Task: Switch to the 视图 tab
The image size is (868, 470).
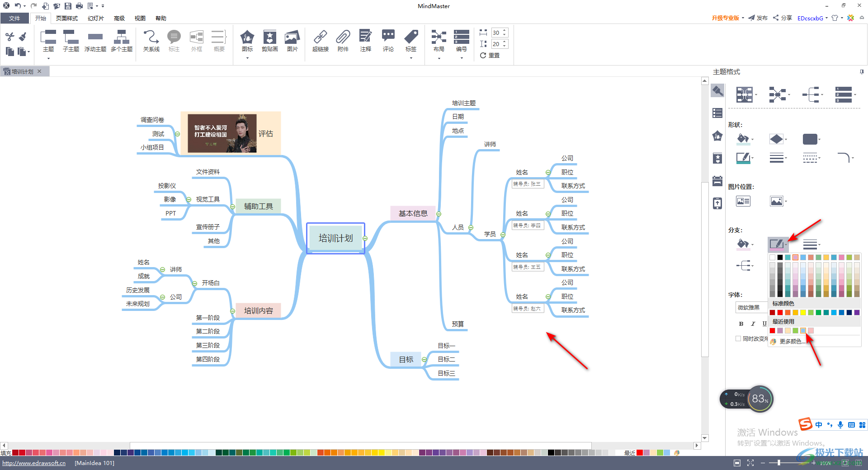Action: pyautogui.click(x=140, y=18)
